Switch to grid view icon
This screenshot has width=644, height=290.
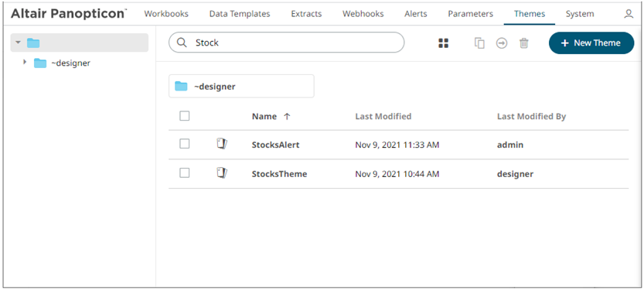point(443,43)
